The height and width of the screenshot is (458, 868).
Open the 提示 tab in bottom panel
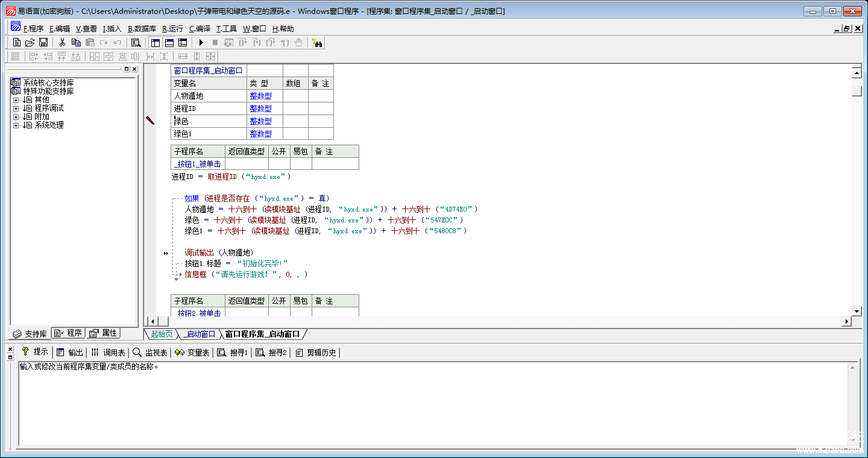[x=35, y=352]
